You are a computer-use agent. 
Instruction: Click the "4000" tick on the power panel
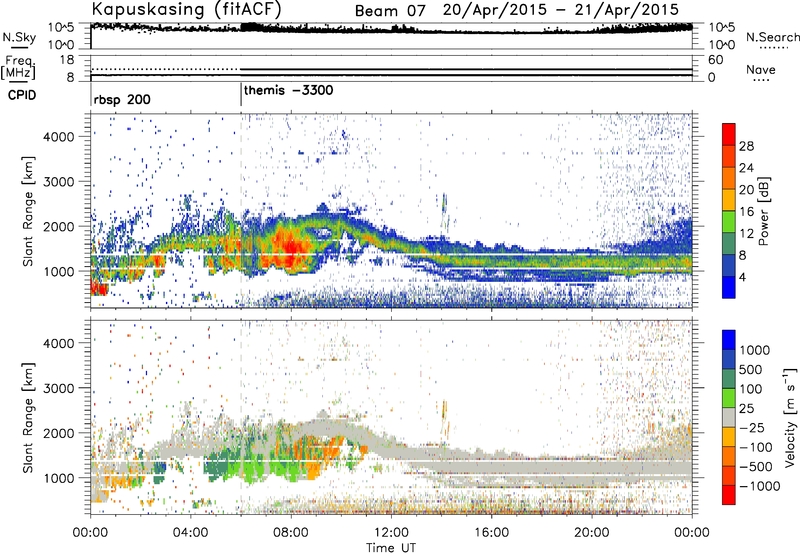coord(59,137)
